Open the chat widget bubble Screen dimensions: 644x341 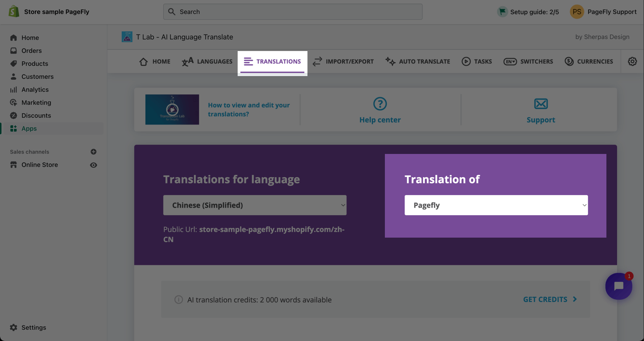pos(619,286)
